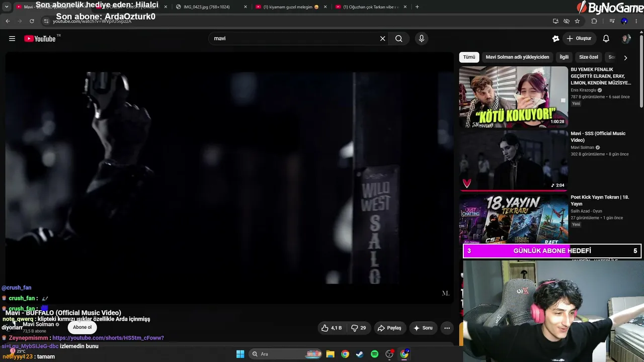Click the 'Abone ol' subscribe button

pos(83,327)
